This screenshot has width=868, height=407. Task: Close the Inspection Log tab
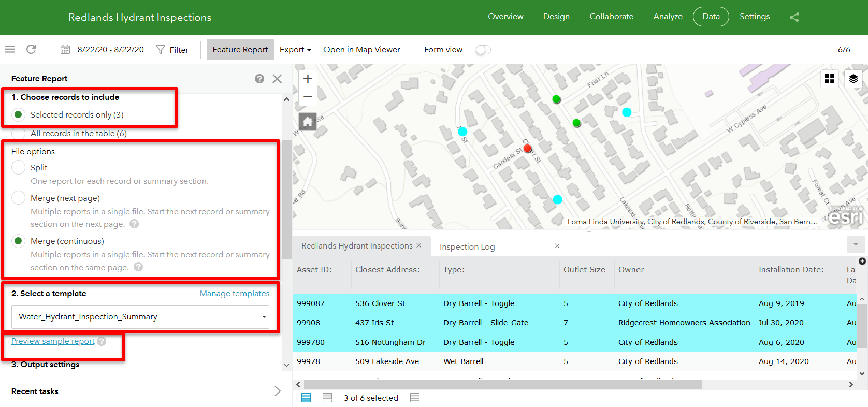557,246
